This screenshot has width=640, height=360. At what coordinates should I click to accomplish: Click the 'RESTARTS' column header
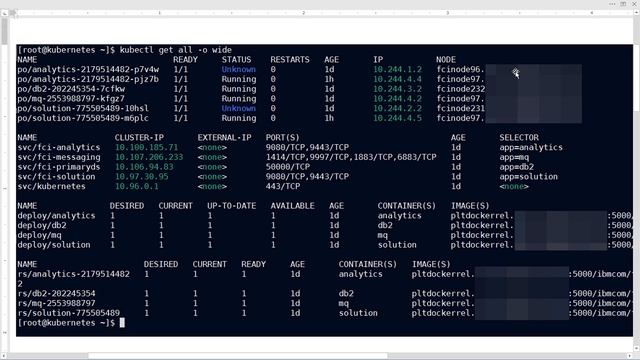[x=290, y=60]
